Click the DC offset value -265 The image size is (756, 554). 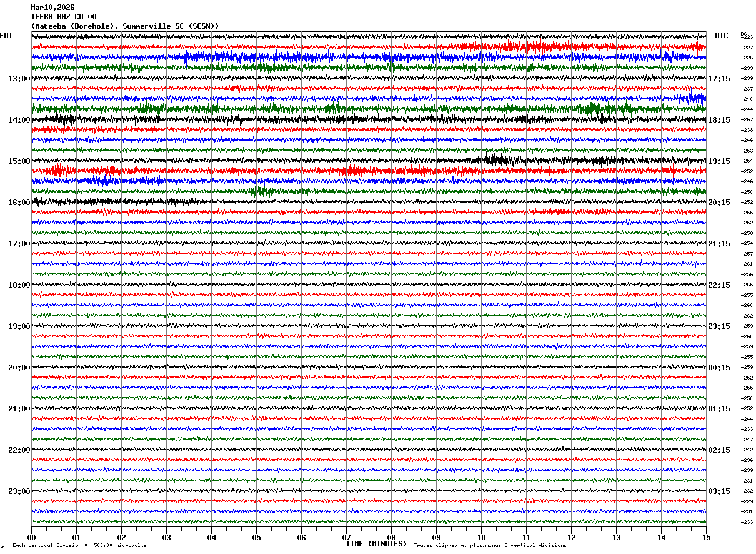coord(747,285)
